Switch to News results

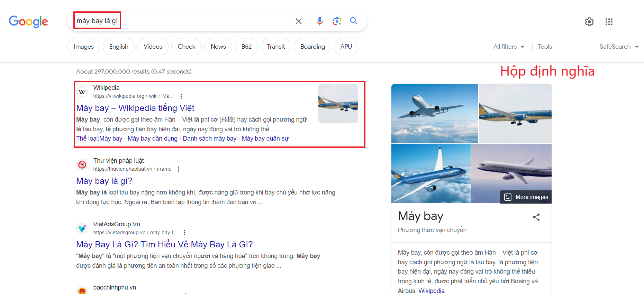coord(218,47)
